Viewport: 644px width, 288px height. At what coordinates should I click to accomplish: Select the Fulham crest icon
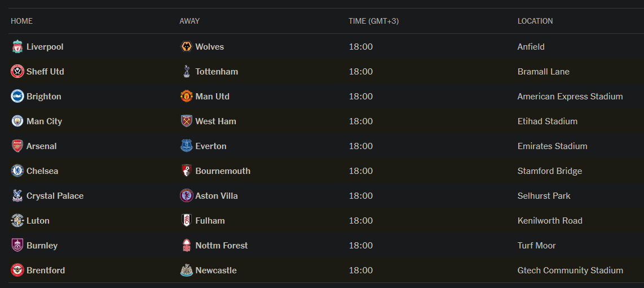(187, 221)
